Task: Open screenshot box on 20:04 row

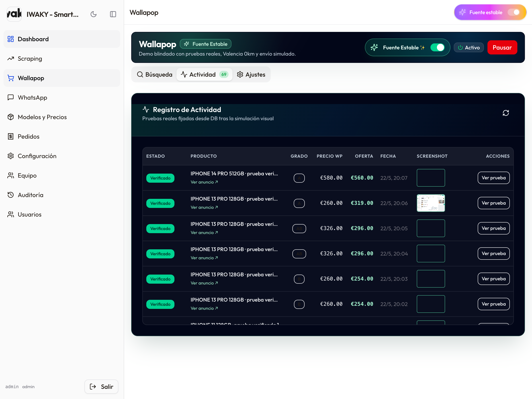Action: (430, 254)
